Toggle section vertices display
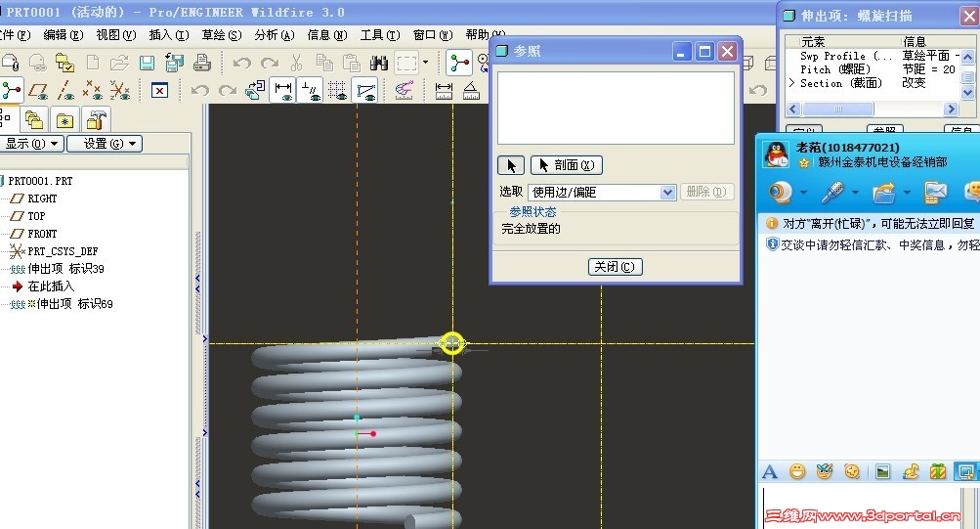980x529 pixels. coord(366,91)
